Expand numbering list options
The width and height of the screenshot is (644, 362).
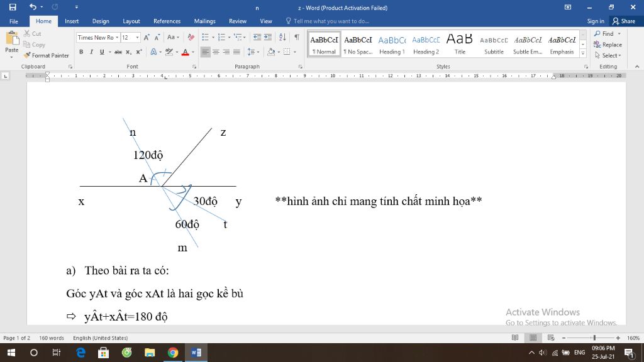(229, 37)
